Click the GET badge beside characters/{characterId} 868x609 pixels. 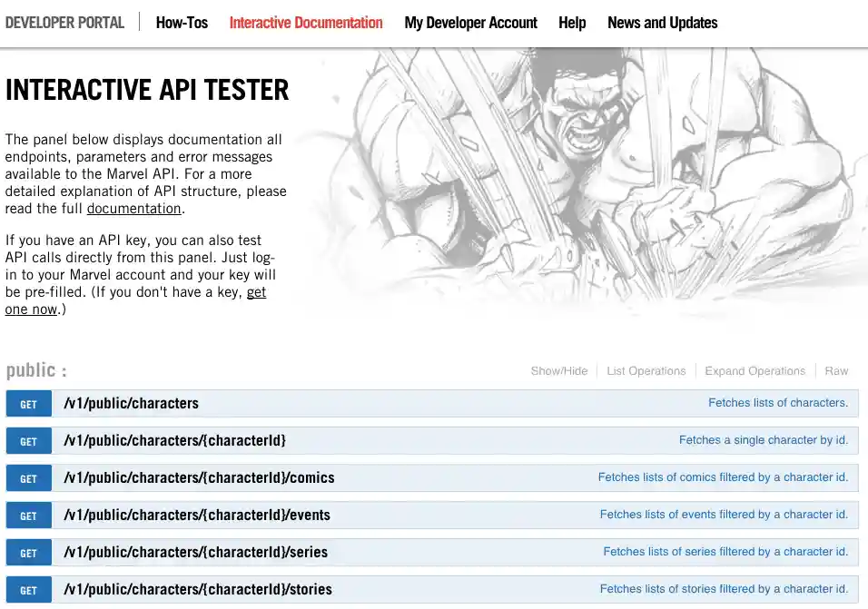pyautogui.click(x=28, y=440)
